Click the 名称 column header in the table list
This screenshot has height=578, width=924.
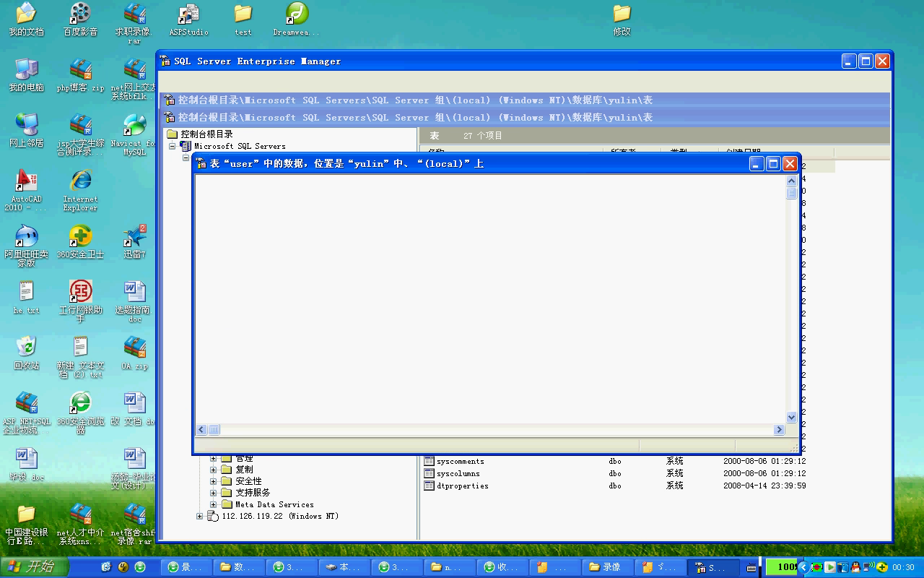click(x=513, y=152)
